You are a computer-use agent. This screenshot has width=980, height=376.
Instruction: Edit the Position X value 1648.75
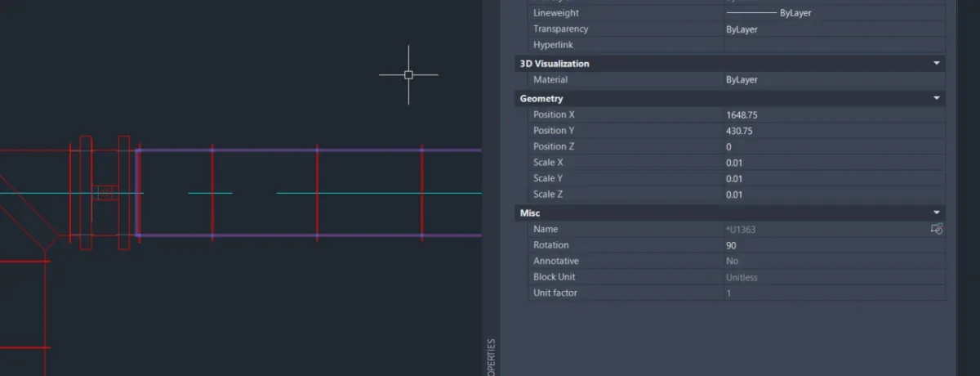(833, 115)
